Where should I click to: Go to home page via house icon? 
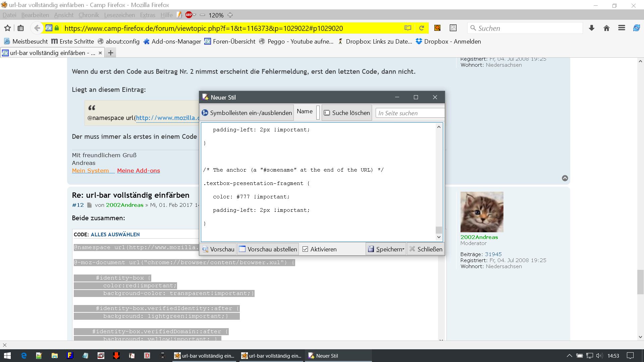click(x=606, y=28)
